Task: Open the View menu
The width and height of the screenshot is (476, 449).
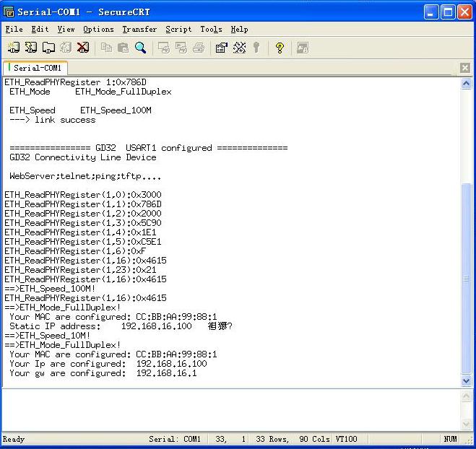Action: pos(66,29)
